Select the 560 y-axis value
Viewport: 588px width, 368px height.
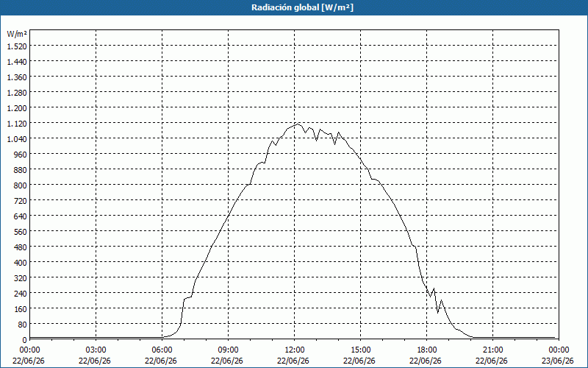coord(21,232)
